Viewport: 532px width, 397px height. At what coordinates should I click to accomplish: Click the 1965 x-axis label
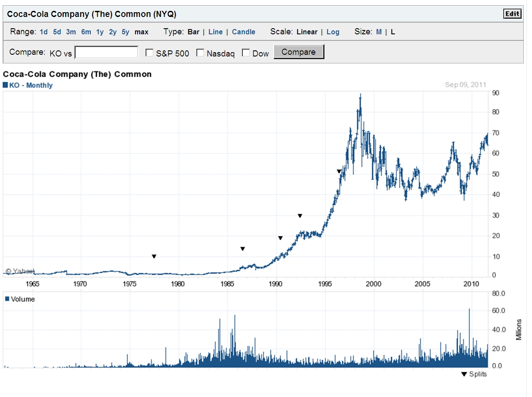coord(33,284)
